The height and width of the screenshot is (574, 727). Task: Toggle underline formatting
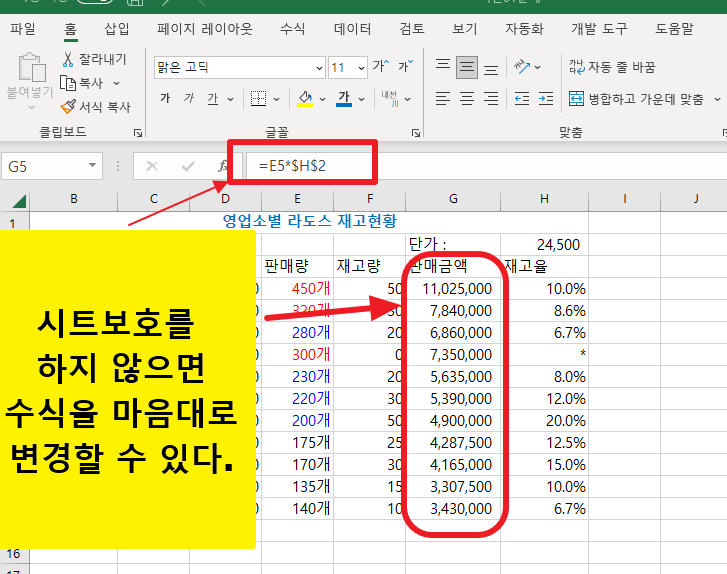pyautogui.click(x=212, y=98)
